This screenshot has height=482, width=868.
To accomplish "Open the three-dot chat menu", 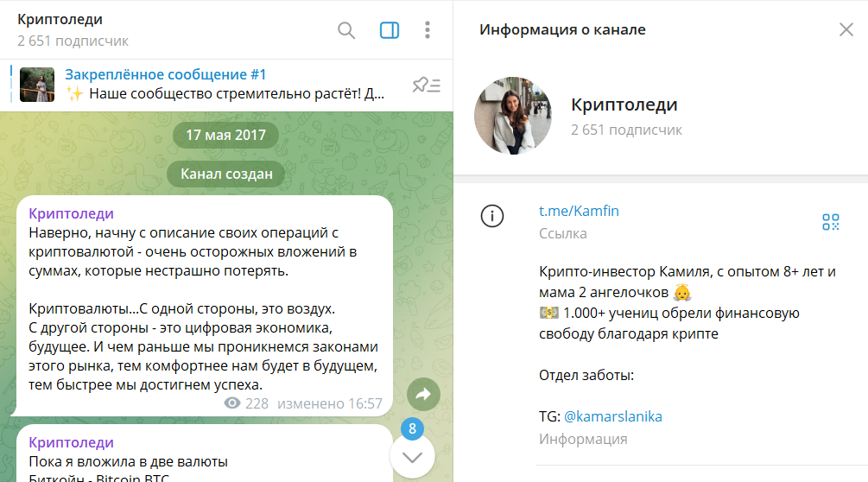I will [x=427, y=31].
